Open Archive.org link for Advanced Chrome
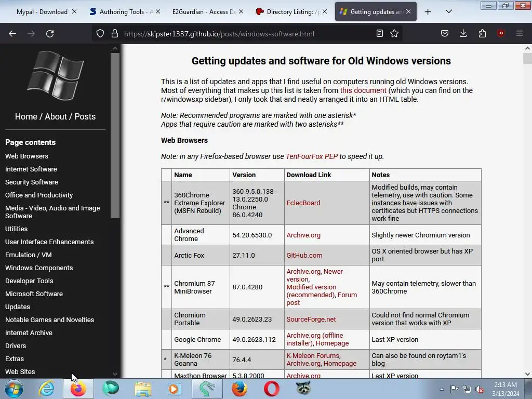The image size is (532, 399). (x=303, y=235)
